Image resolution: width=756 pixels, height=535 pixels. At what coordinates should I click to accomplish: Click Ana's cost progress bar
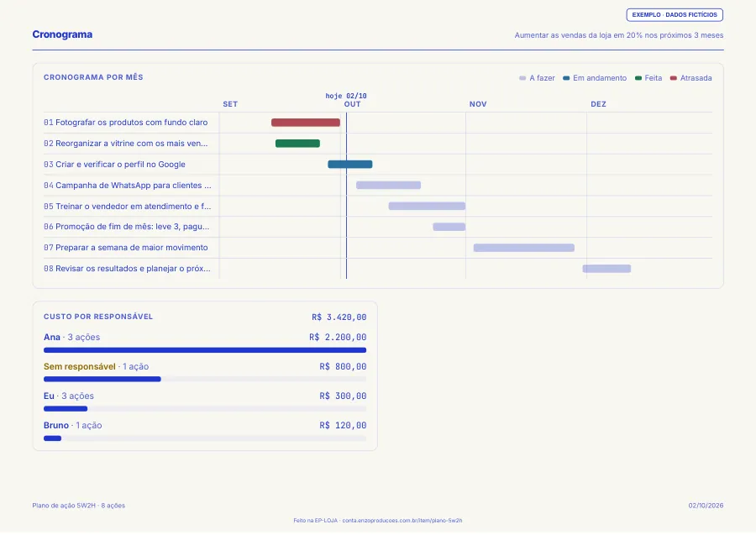(205, 350)
